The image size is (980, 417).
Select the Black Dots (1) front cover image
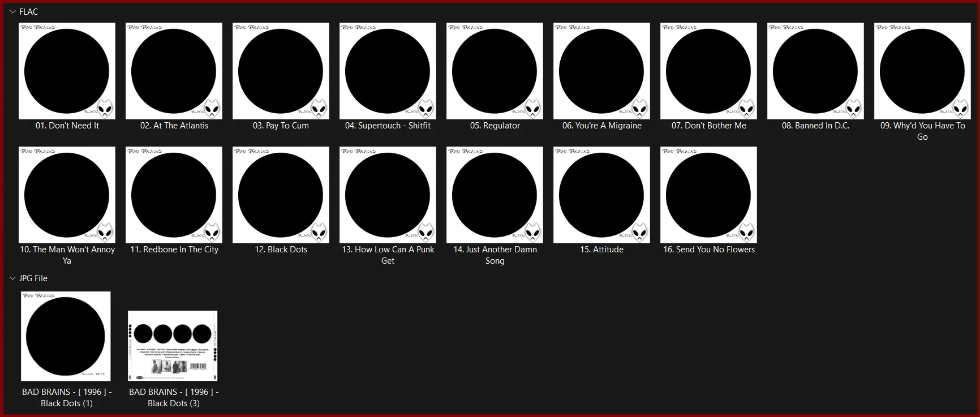tap(66, 336)
